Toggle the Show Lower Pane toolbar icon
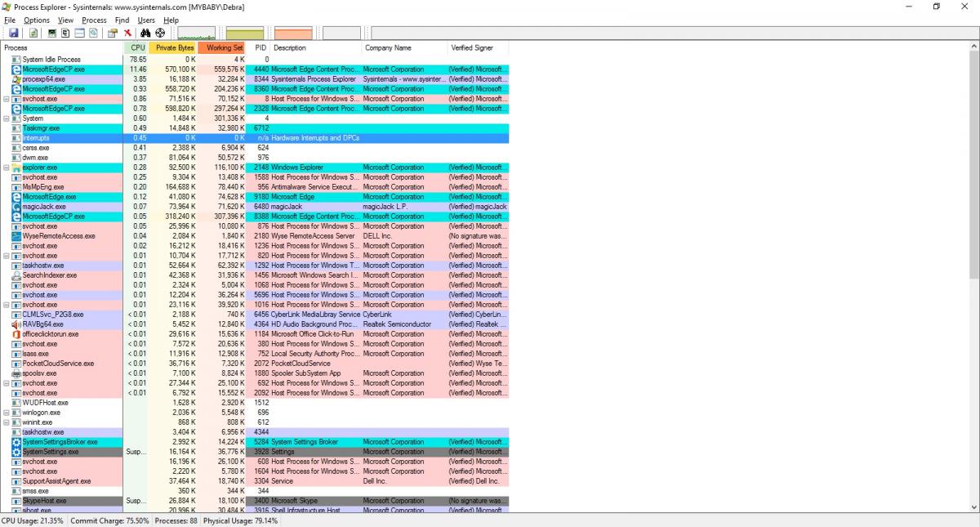Image resolution: width=980 pixels, height=527 pixels. [80, 33]
